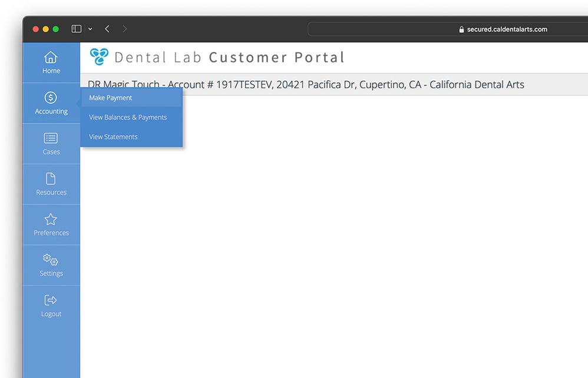Click the browser forward arrow
The height and width of the screenshot is (378, 588).
tap(124, 29)
